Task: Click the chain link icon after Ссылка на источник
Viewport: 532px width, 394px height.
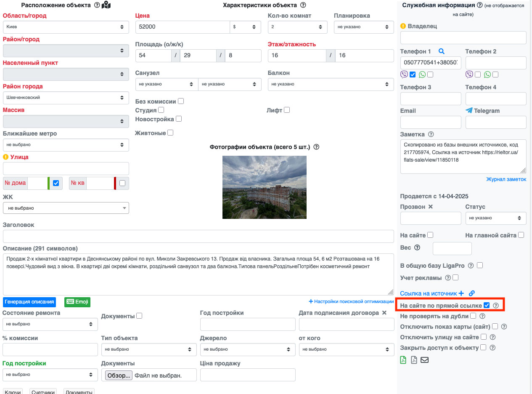Action: coord(471,293)
